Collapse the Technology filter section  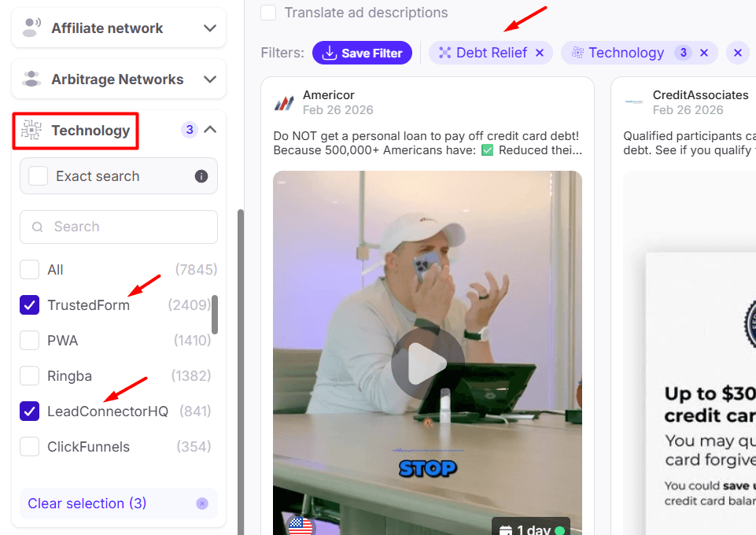pyautogui.click(x=210, y=129)
